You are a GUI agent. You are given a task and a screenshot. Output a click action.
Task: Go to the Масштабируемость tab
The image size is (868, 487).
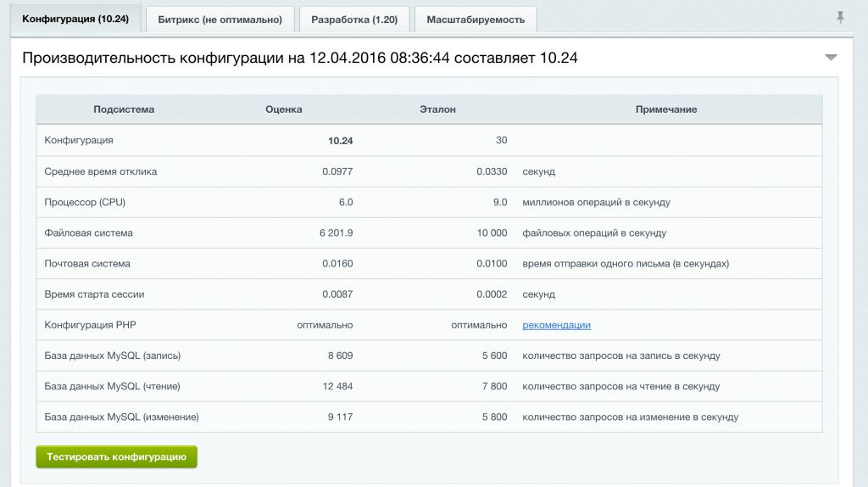point(476,20)
